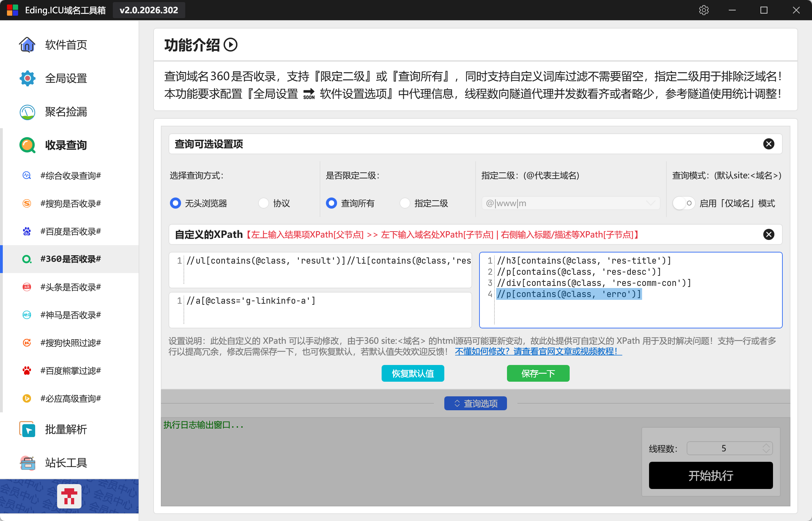Viewport: 812px width, 521px height.
Task: Close the 查询可选设置项 panel
Action: pyautogui.click(x=768, y=144)
